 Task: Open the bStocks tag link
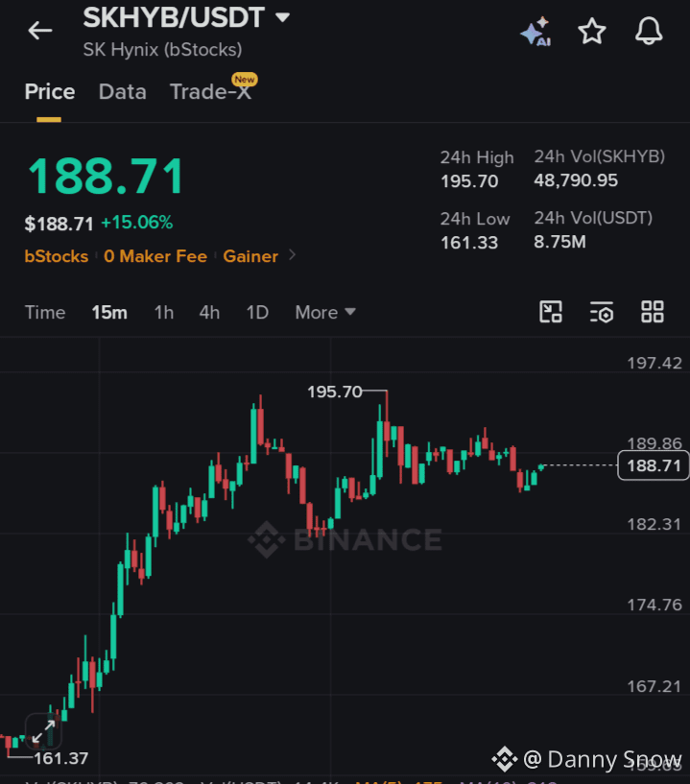coord(57,256)
